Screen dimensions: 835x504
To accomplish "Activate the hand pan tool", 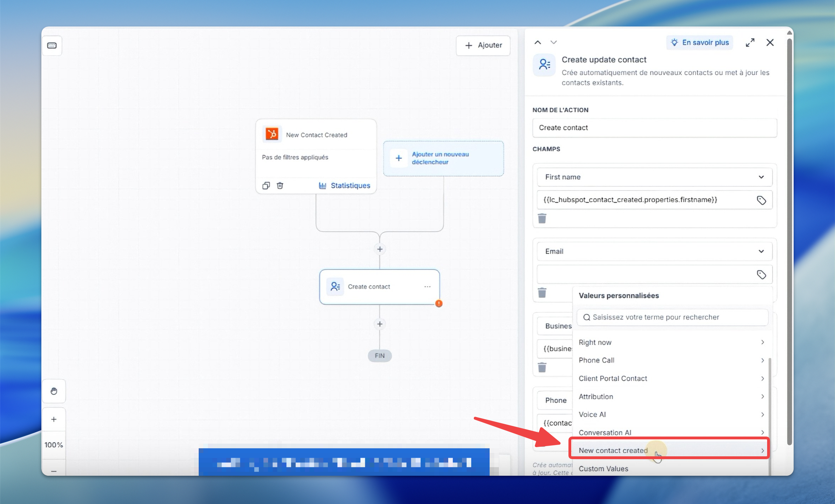I will click(x=54, y=391).
